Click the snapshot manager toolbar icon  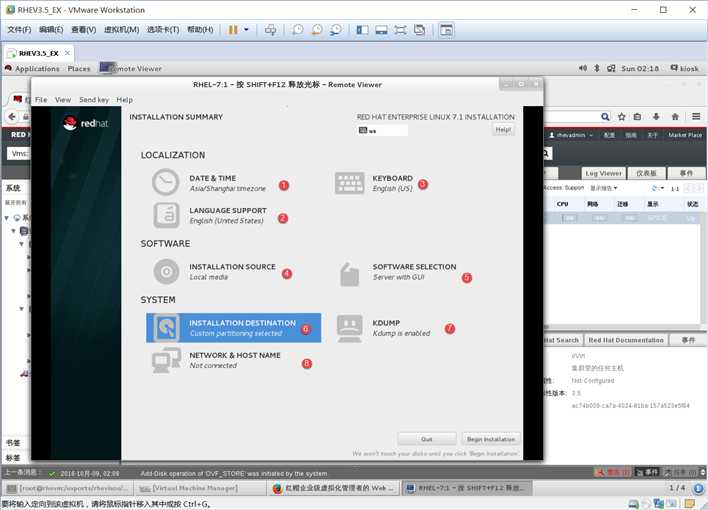(x=336, y=30)
